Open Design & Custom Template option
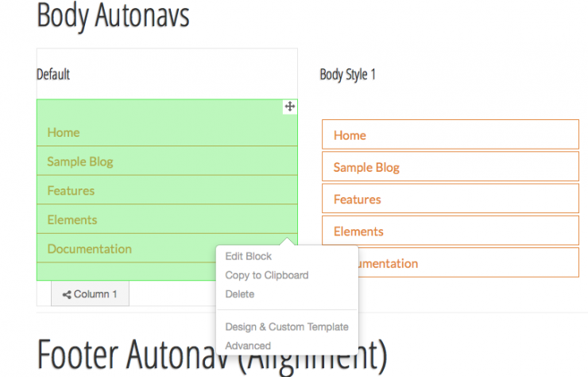This screenshot has height=377, width=588. tap(287, 327)
